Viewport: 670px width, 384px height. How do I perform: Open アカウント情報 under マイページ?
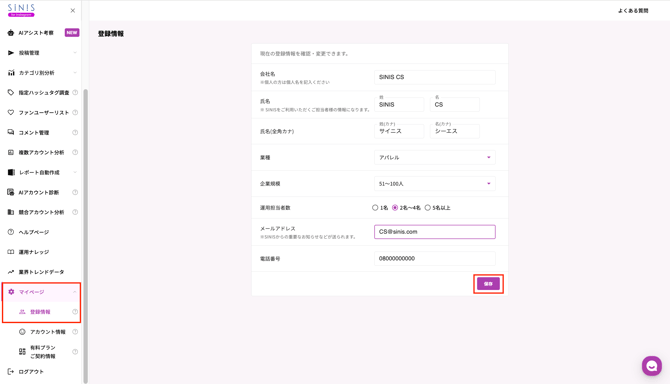[47, 332]
